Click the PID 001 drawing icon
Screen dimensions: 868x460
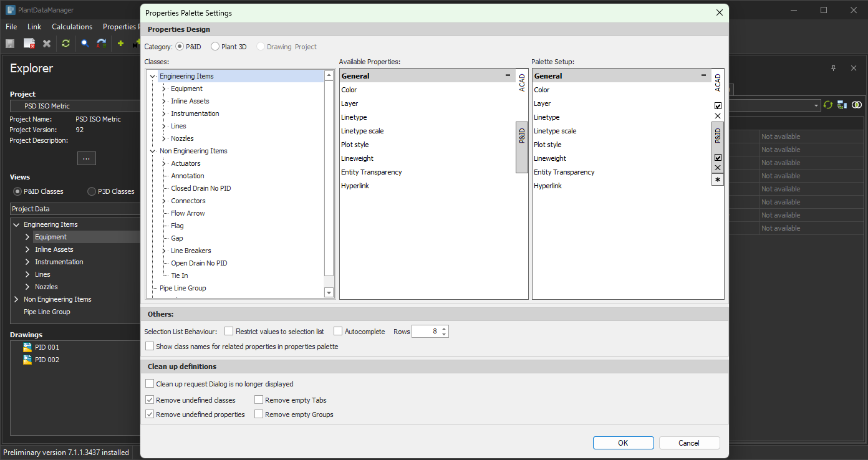click(x=27, y=347)
